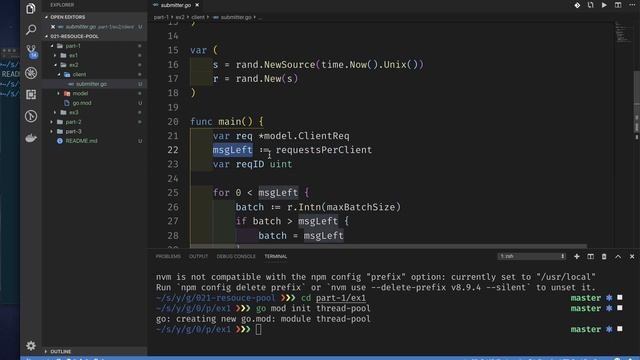This screenshot has height=360, width=640.
Task: Click the part-1/ex1 path in terminal
Action: coord(341,298)
